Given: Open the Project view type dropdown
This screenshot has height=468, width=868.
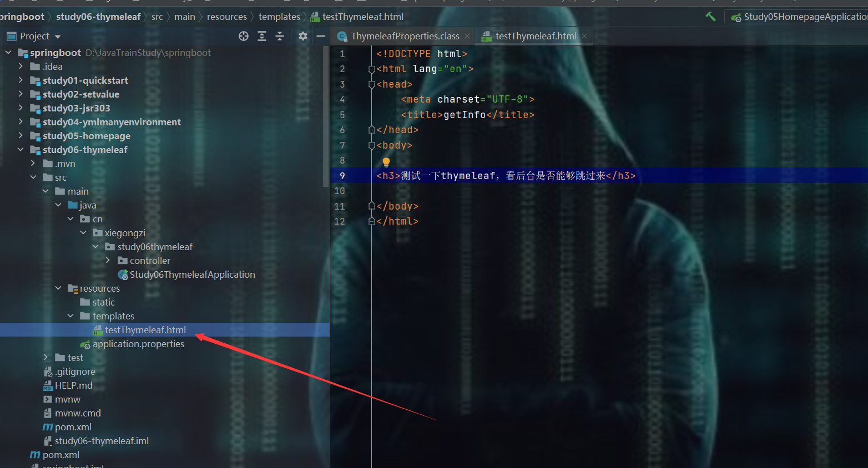Looking at the screenshot, I should (58, 37).
